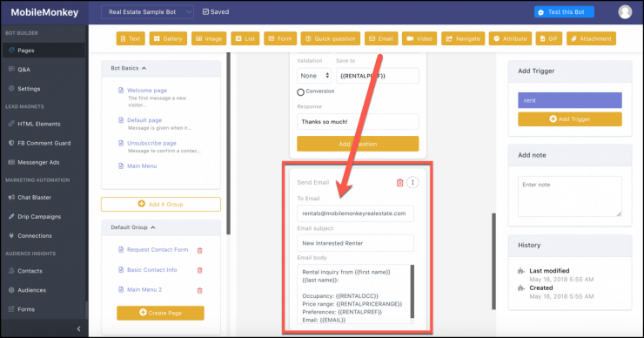Click the Saved checkmark indicator

(205, 12)
